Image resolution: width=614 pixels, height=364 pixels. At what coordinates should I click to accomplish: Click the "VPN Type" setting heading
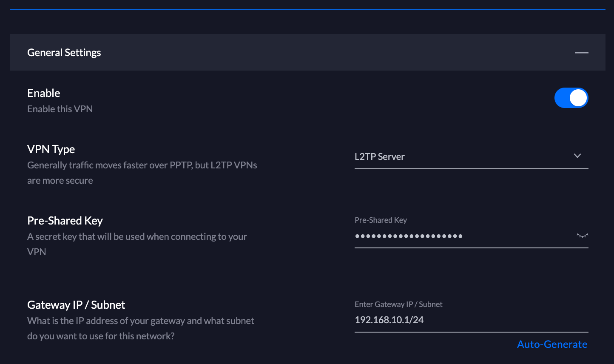point(51,149)
